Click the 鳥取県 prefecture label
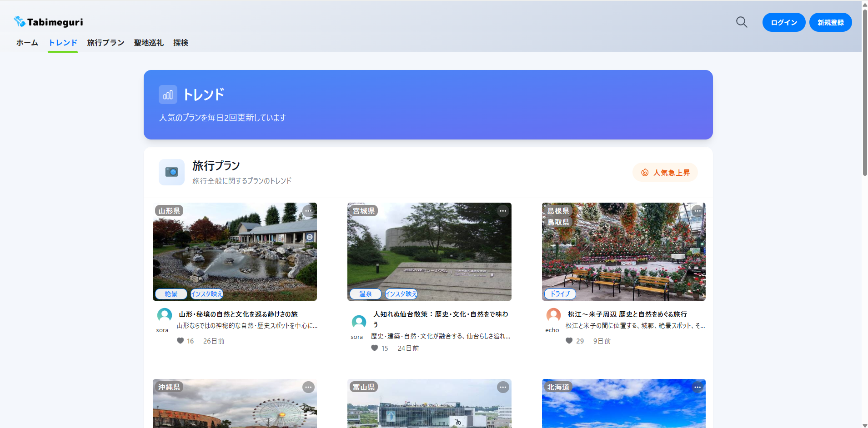The height and width of the screenshot is (428, 868). tap(558, 222)
